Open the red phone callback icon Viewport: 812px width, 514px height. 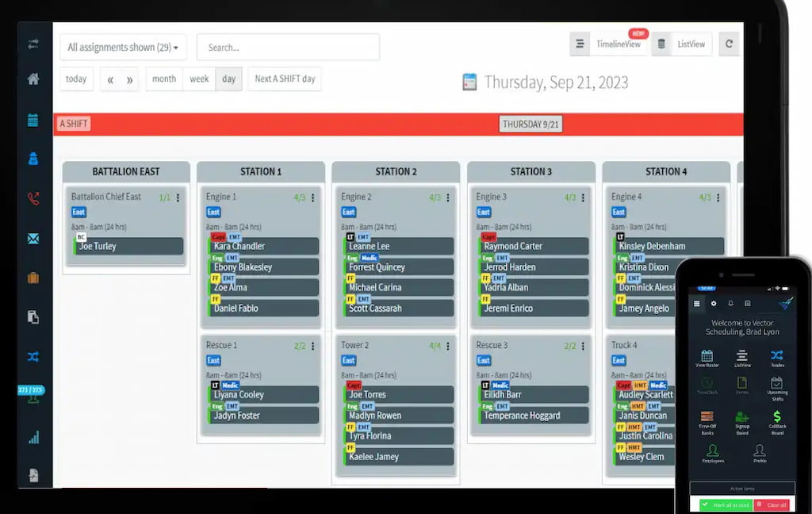coord(33,198)
